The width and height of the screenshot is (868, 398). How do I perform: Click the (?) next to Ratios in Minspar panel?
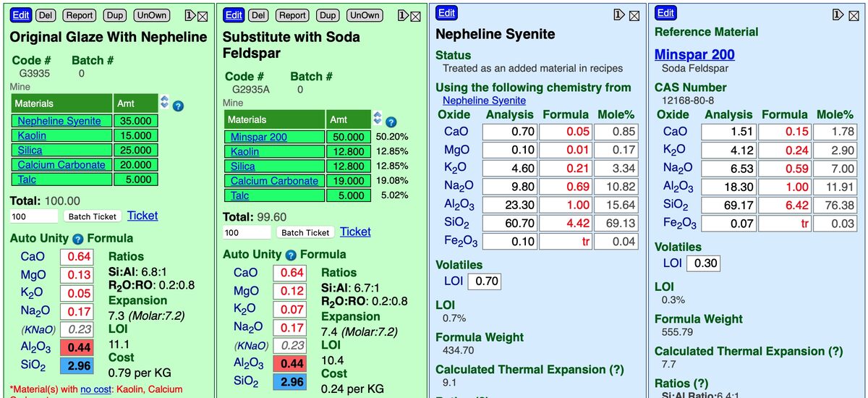click(x=701, y=384)
